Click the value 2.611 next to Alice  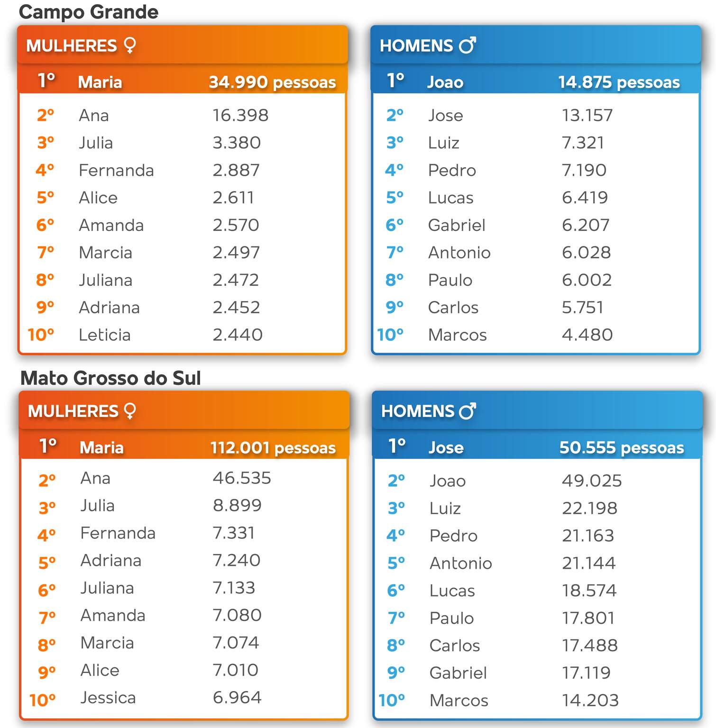[x=233, y=198]
